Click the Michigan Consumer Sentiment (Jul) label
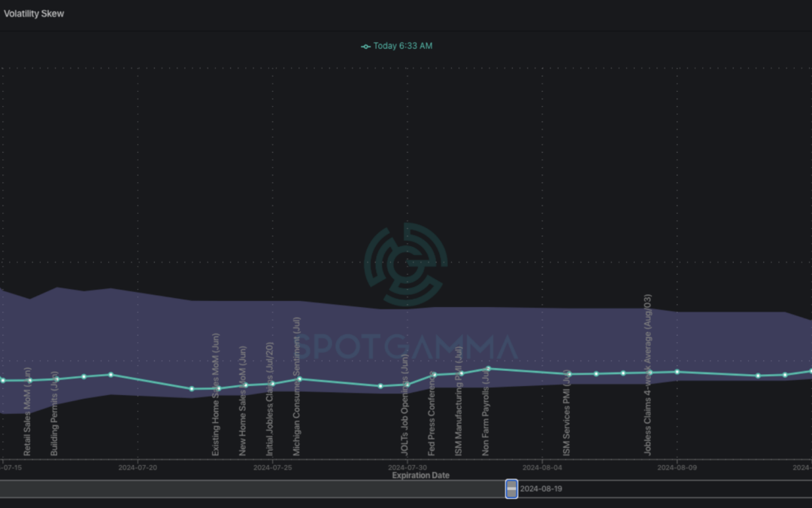This screenshot has height=508, width=812. pos(297,387)
